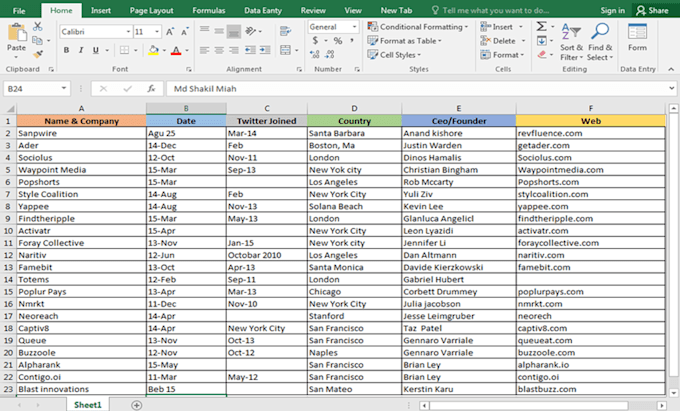680x411 pixels.
Task: Switch to Formulas tab
Action: point(209,10)
